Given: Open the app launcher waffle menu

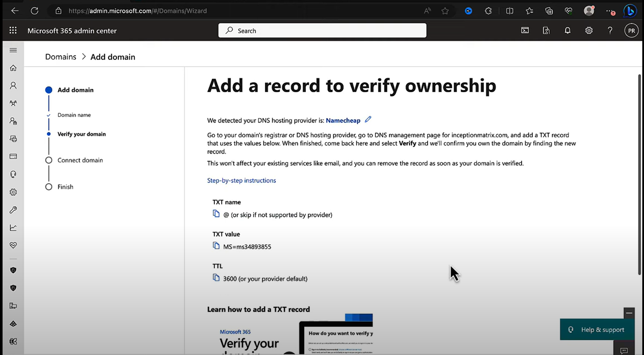Looking at the screenshot, I should click(x=13, y=30).
